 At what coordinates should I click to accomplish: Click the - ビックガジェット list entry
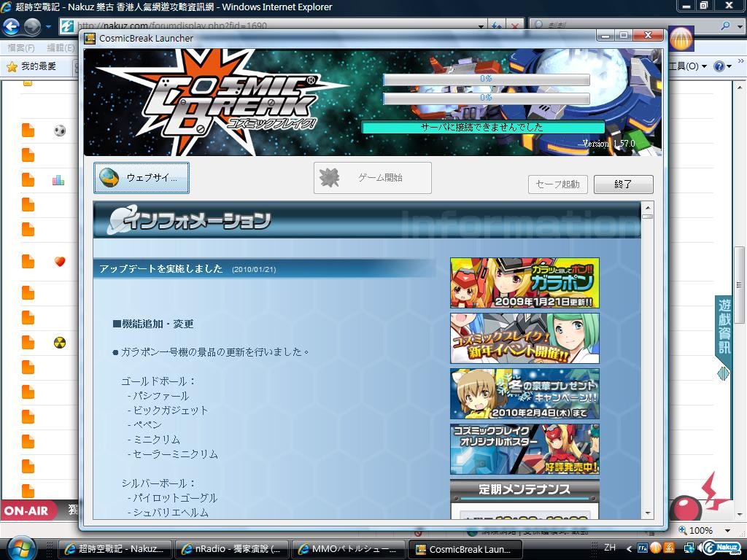click(x=168, y=411)
